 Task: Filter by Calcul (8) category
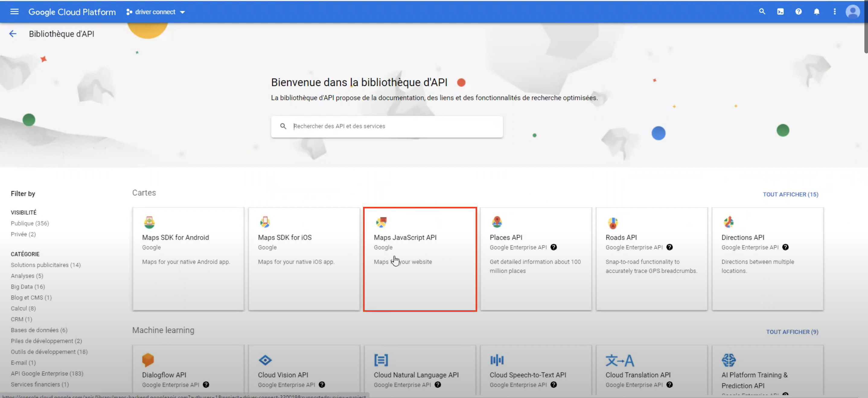[23, 308]
